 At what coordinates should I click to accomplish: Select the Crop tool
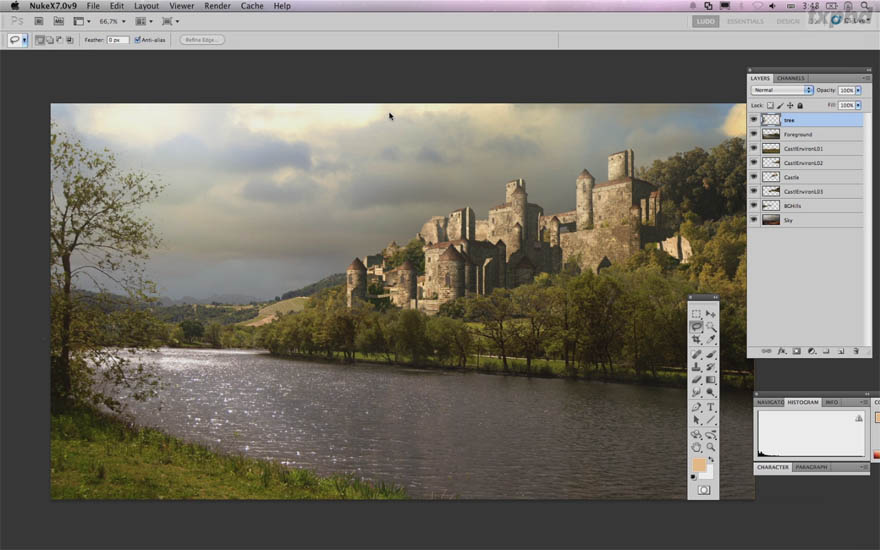pos(696,340)
